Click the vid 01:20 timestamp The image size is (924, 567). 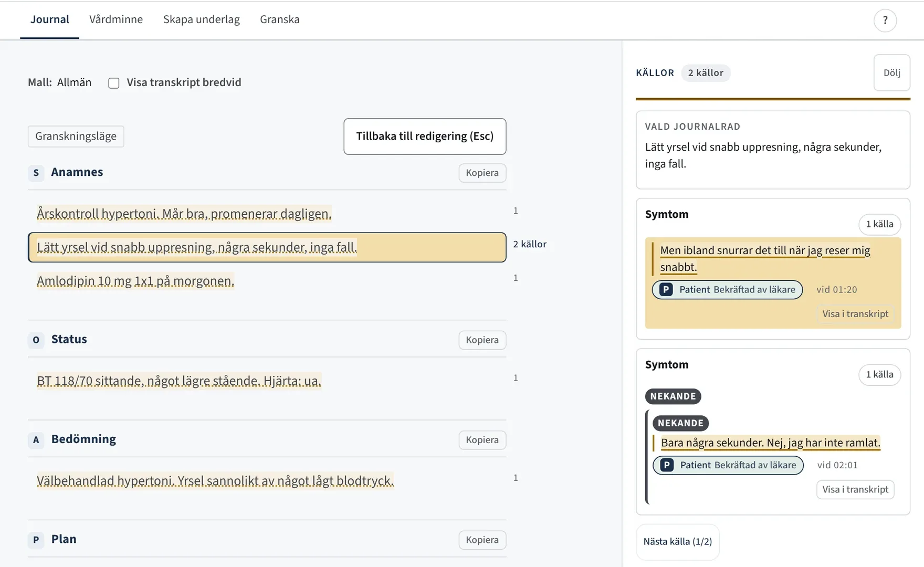tap(836, 290)
